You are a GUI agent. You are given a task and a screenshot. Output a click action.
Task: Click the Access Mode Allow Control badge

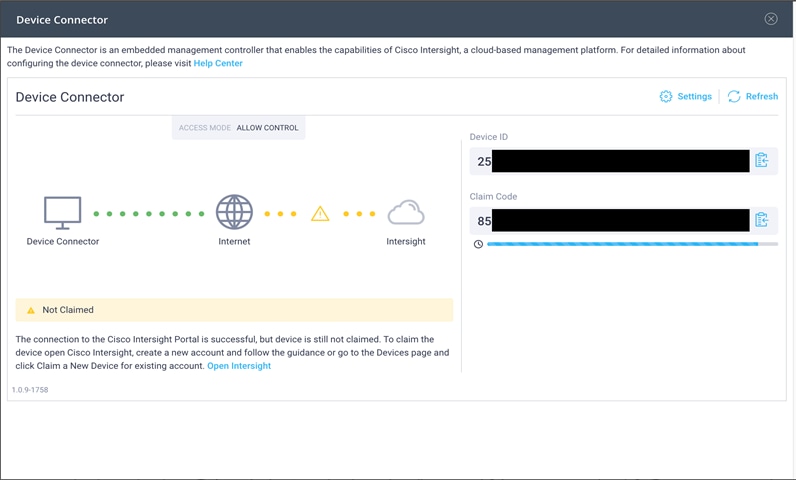click(x=239, y=128)
